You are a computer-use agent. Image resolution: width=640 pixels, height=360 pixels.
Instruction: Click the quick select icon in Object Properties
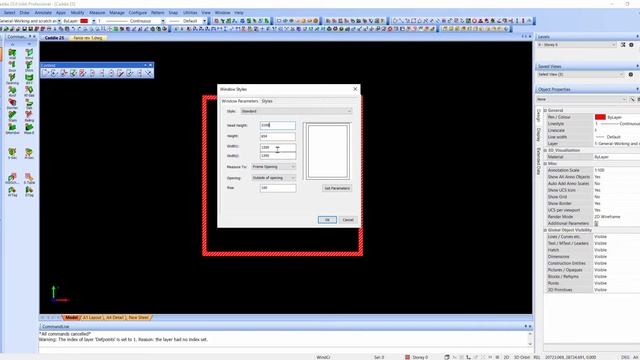point(632,99)
